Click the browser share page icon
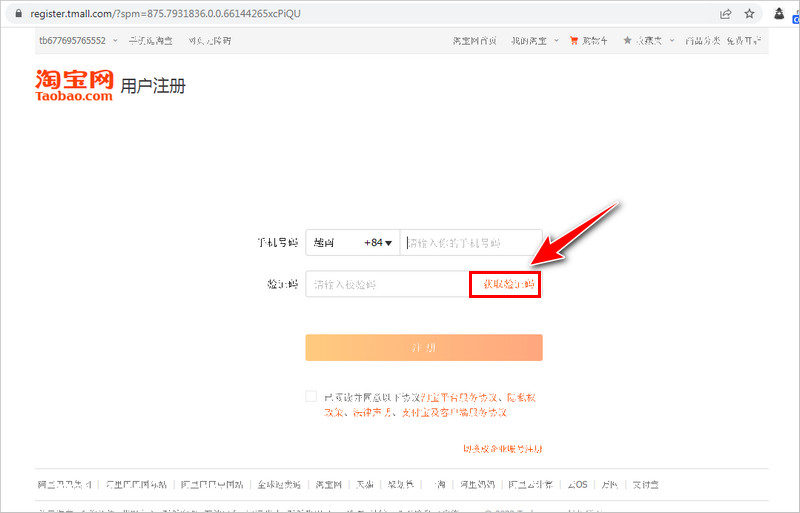Viewport: 800px width, 513px height. (724, 14)
